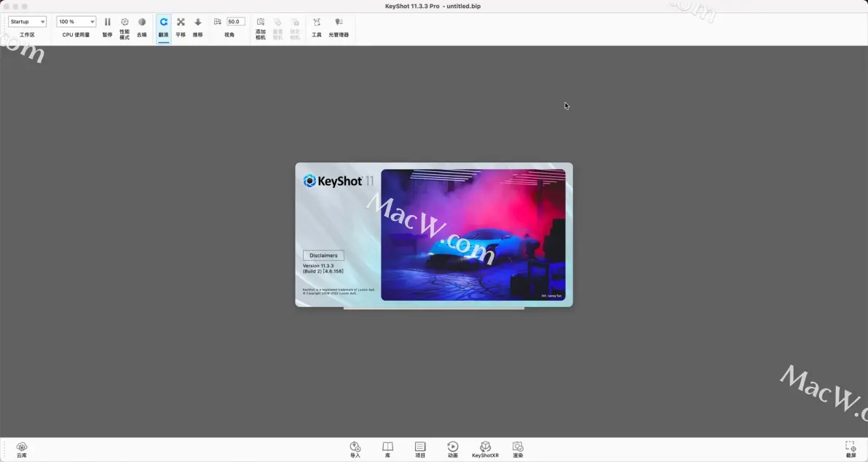
Task: Select the pan (平移) camera tool
Action: [x=181, y=28]
